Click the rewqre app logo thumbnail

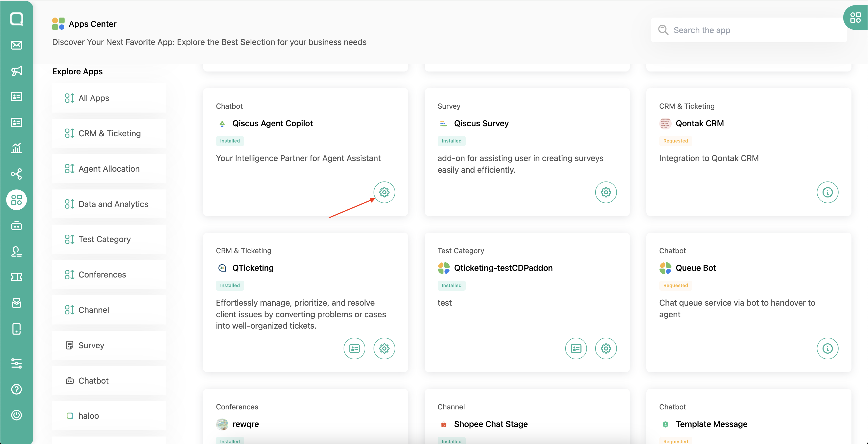pos(222,424)
